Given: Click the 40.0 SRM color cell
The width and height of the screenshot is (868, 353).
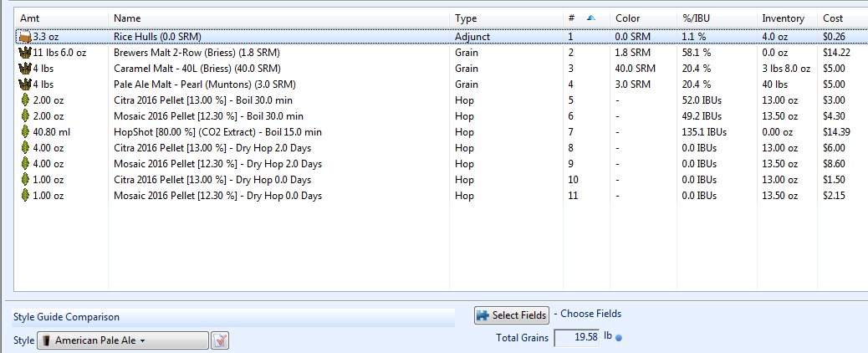Looking at the screenshot, I should pyautogui.click(x=635, y=69).
